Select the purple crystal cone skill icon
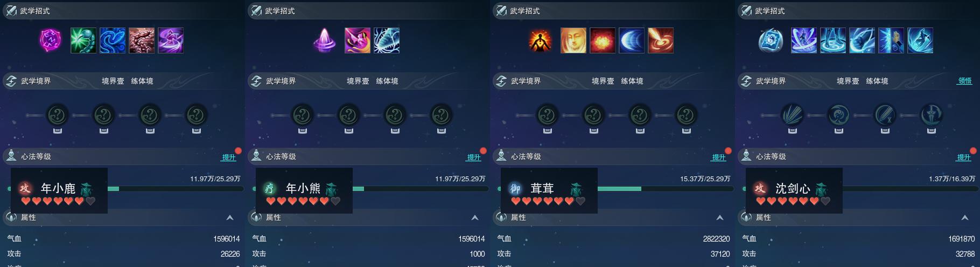980x267 pixels. [325, 40]
